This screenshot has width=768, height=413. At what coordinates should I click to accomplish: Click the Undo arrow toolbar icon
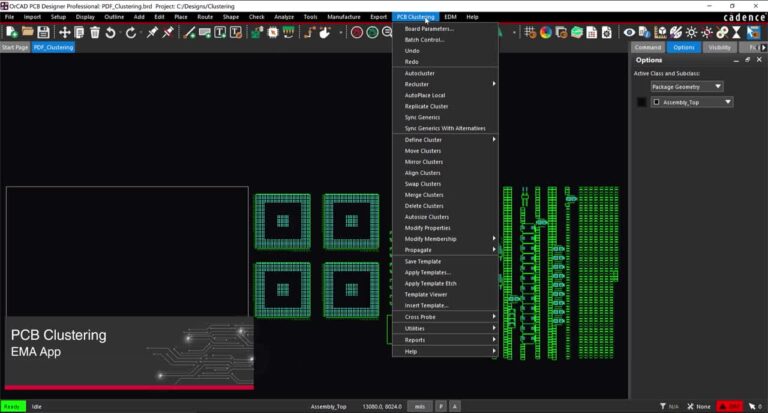tap(111, 32)
